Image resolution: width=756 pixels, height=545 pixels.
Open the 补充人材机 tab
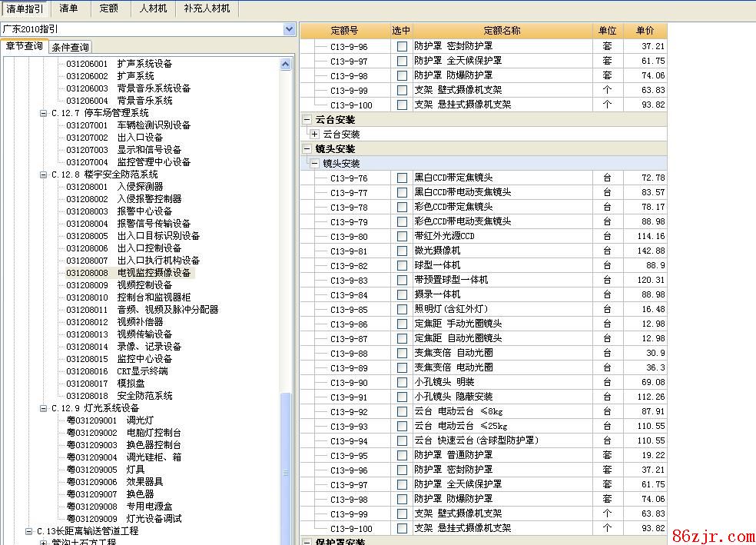(x=207, y=8)
